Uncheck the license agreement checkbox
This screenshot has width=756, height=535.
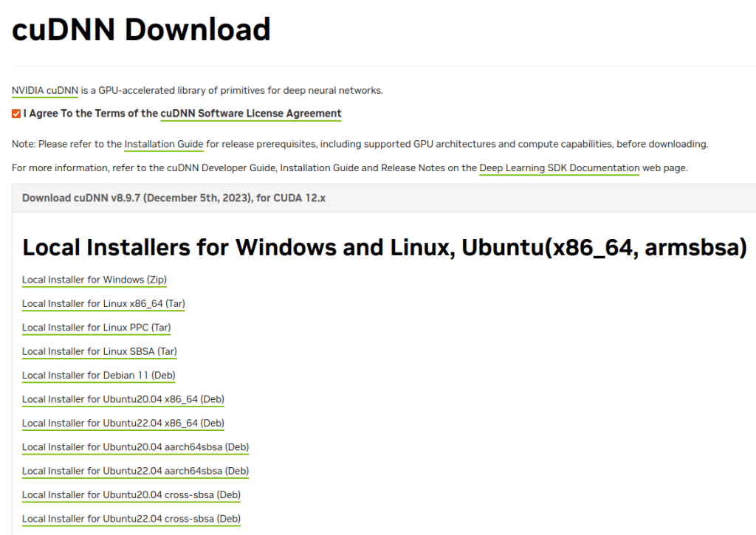pos(16,114)
